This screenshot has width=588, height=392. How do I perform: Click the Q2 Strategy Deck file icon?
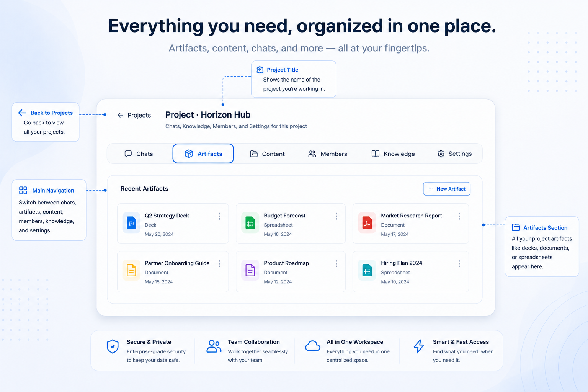coord(131,222)
